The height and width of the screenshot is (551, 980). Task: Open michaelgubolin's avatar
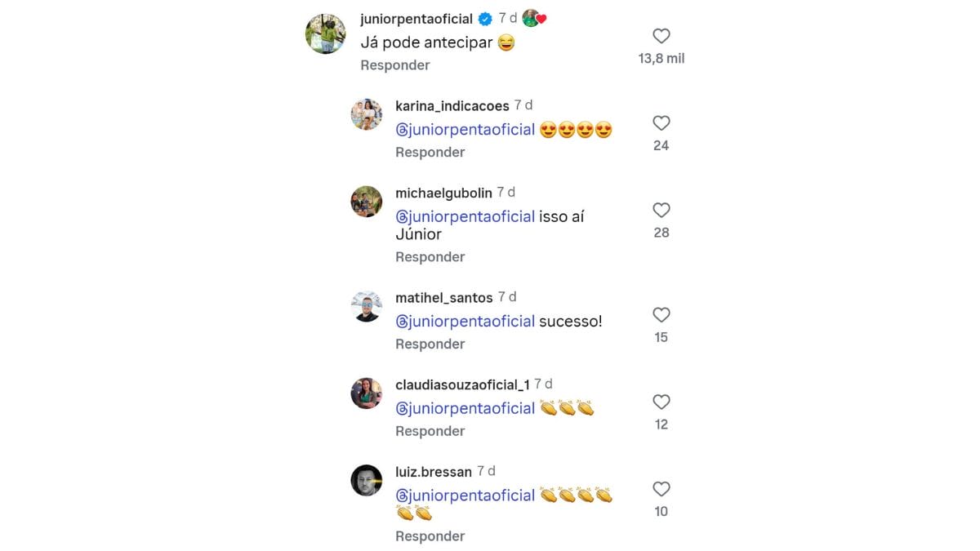[367, 202]
